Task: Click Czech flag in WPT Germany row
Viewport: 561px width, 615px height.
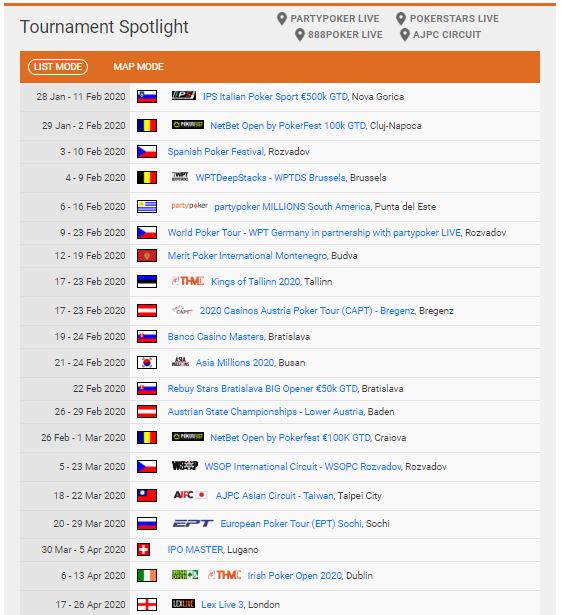Action: (147, 232)
